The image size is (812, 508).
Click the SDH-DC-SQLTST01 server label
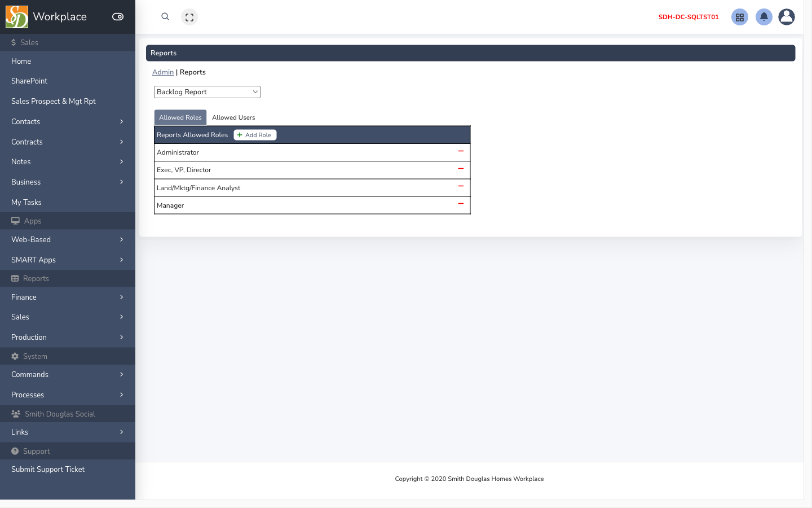(x=689, y=17)
